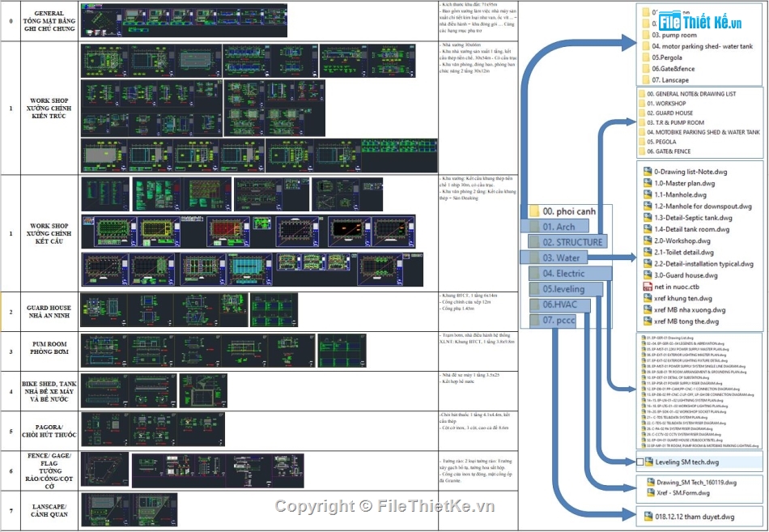Click file icon of 'xref khung ten.dwg'

click(x=648, y=298)
